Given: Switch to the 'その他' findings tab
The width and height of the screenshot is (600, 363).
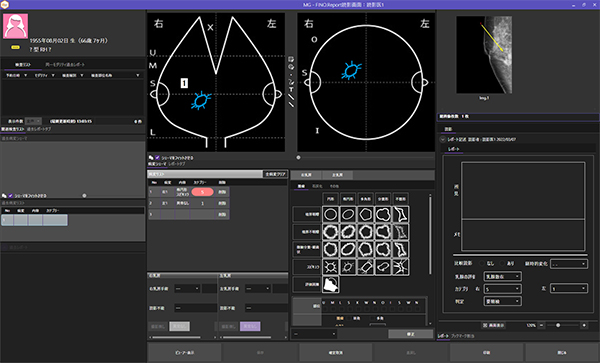Looking at the screenshot, I should (x=334, y=186).
